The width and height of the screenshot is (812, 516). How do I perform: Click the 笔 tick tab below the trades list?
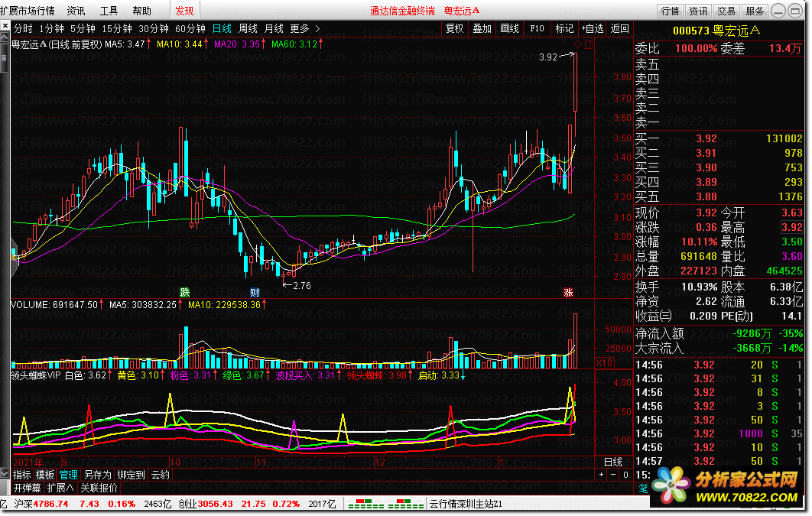pos(643,488)
